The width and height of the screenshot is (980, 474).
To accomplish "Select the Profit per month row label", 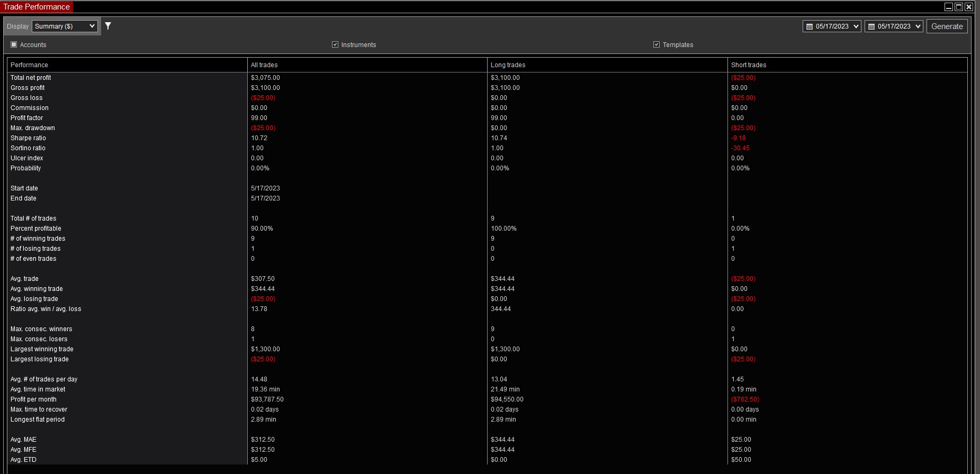I will click(x=33, y=399).
